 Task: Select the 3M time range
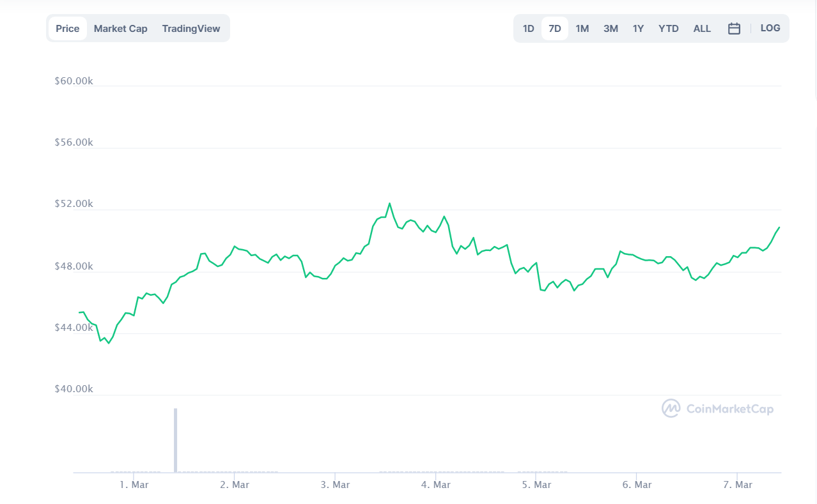[x=611, y=29]
